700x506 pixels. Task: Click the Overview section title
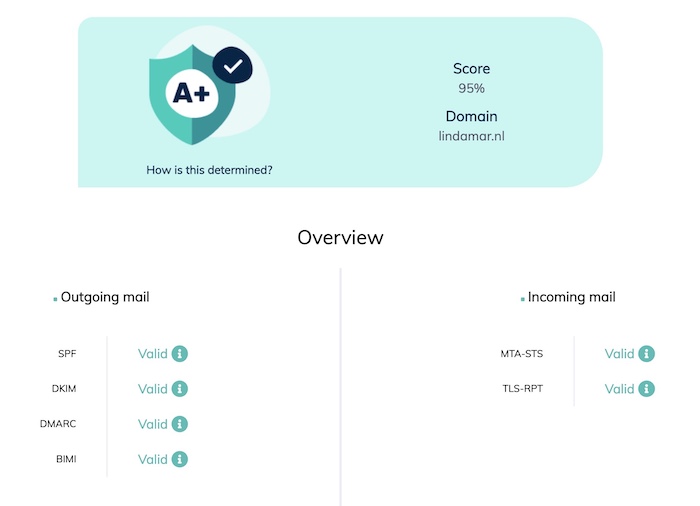click(341, 237)
